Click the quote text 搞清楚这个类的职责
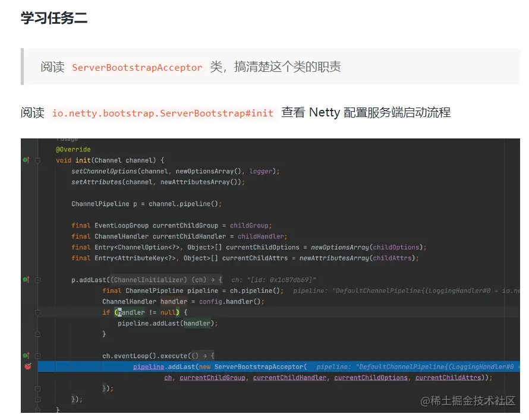 288,67
